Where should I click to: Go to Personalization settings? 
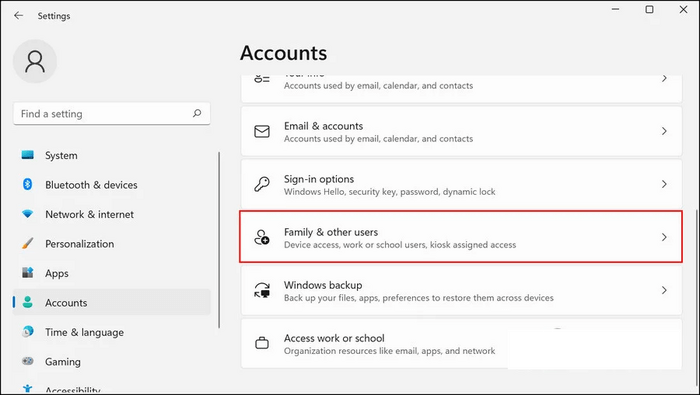[112, 244]
